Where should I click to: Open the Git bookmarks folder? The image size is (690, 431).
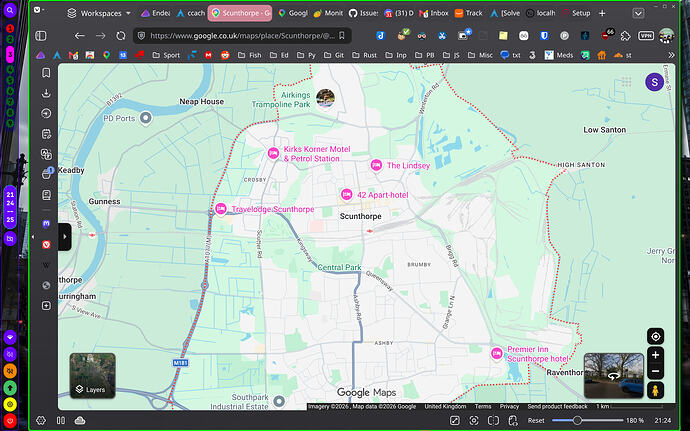click(334, 55)
